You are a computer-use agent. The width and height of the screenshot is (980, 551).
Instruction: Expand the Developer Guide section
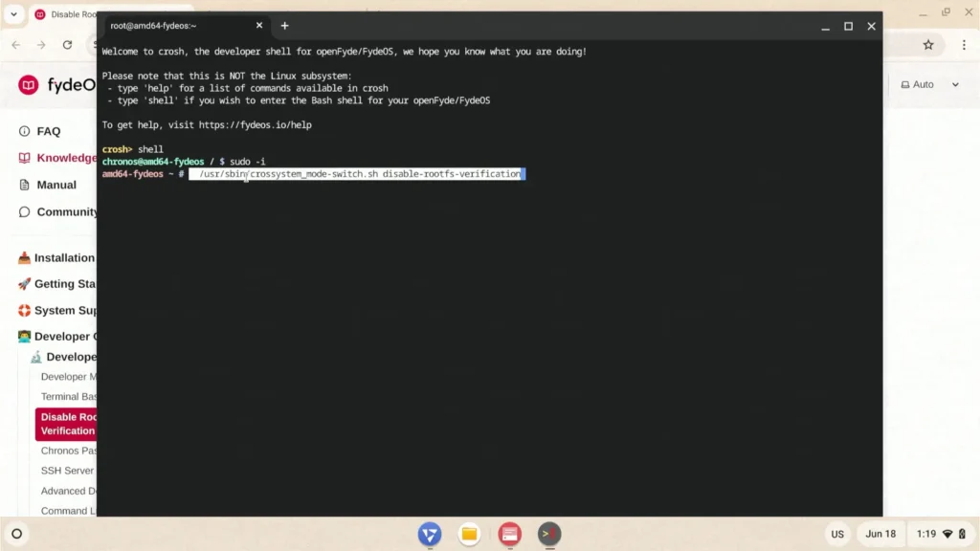[56, 336]
